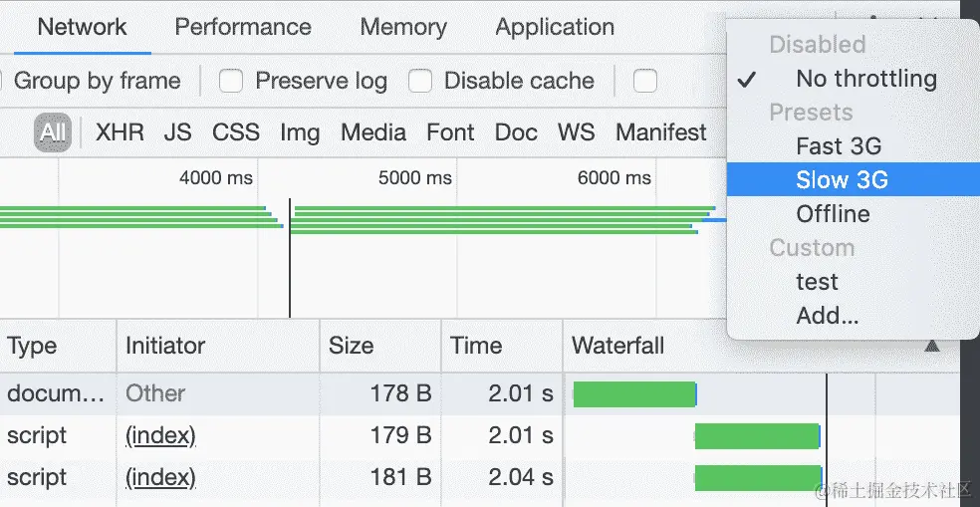
Task: Open (index) initiator link for 181 B script
Action: pos(160,477)
